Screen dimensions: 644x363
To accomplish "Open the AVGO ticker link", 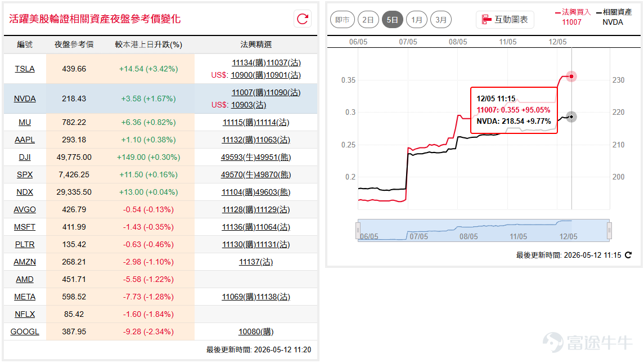I will point(25,210).
